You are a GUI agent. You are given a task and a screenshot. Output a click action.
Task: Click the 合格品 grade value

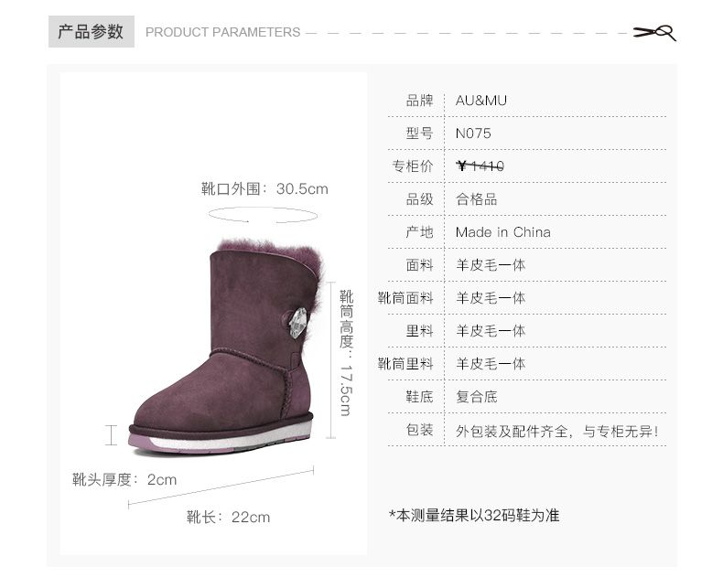[476, 199]
